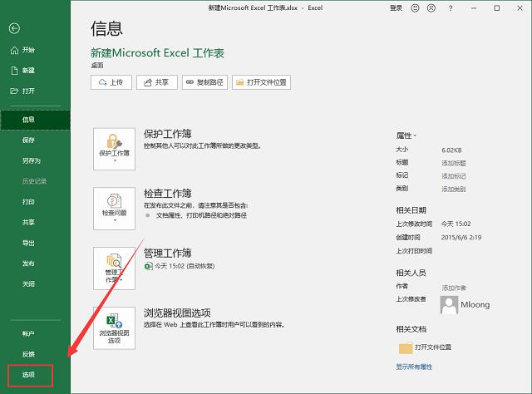The image size is (532, 394).
Task: Open the 检查问题 dropdown button
Action: (115, 209)
